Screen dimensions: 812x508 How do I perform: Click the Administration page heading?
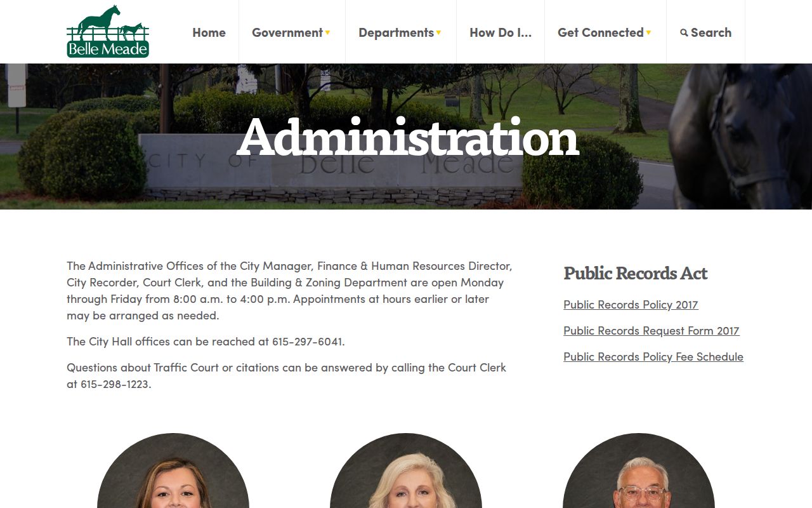click(x=408, y=137)
